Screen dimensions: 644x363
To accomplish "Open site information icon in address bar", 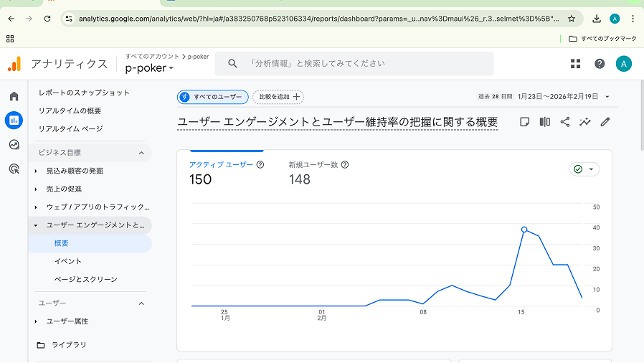I will click(x=69, y=19).
